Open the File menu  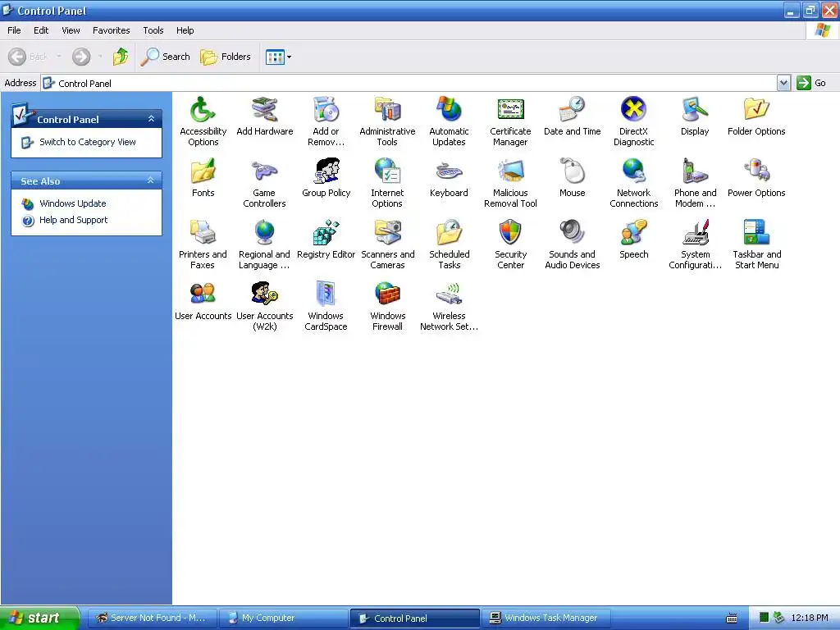coord(14,30)
